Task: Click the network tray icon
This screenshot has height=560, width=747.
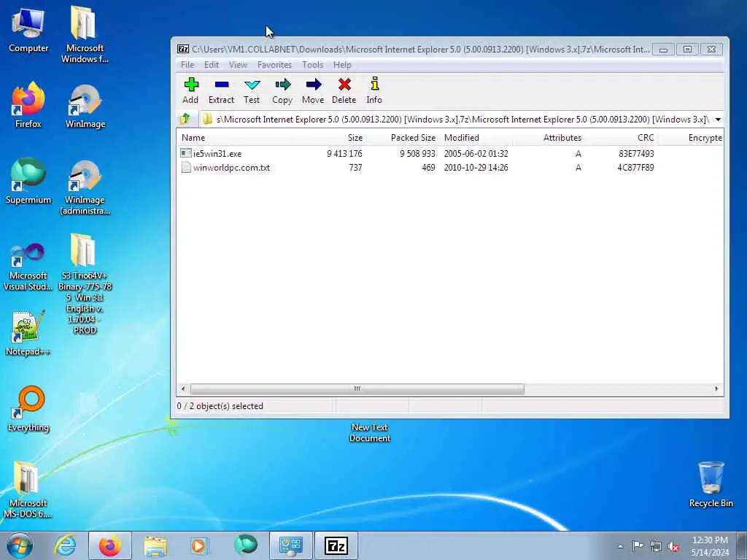Action: [x=656, y=547]
